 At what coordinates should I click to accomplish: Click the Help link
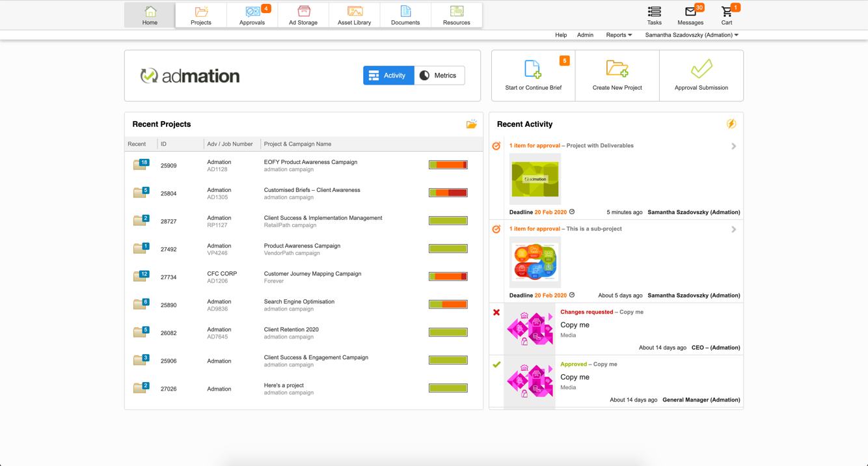(x=561, y=35)
